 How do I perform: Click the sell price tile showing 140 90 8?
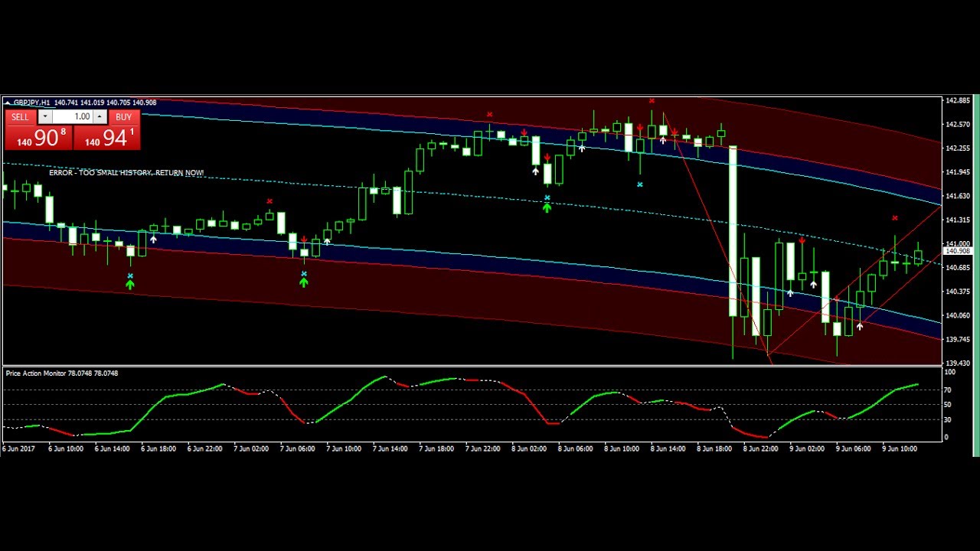point(39,137)
